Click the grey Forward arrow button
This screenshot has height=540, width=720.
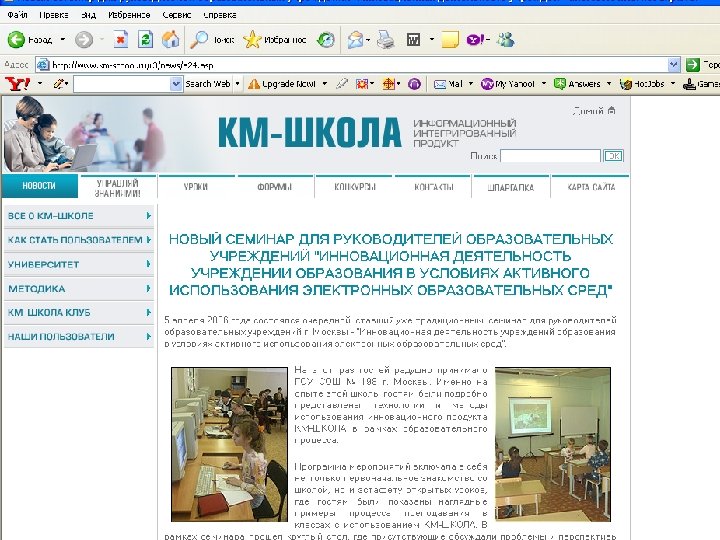pyautogui.click(x=84, y=39)
